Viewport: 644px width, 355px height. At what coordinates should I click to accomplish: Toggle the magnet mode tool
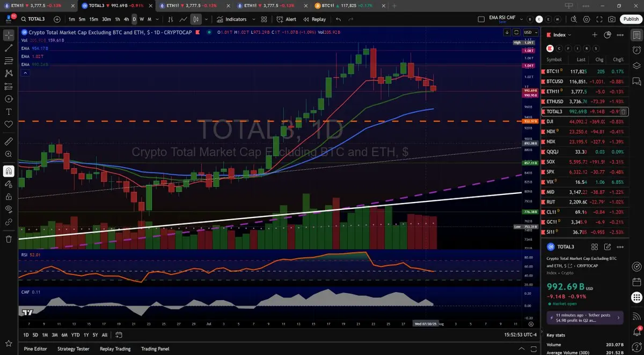tap(9, 171)
